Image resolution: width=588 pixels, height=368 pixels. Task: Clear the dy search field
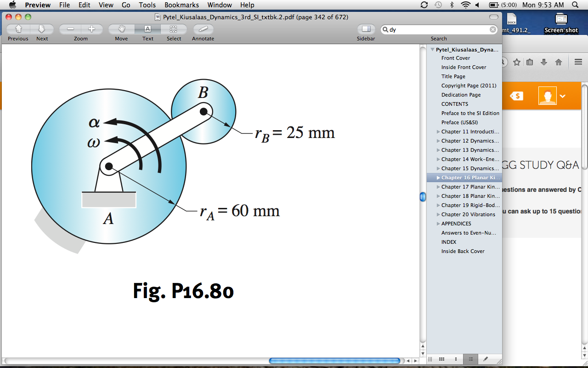click(492, 29)
